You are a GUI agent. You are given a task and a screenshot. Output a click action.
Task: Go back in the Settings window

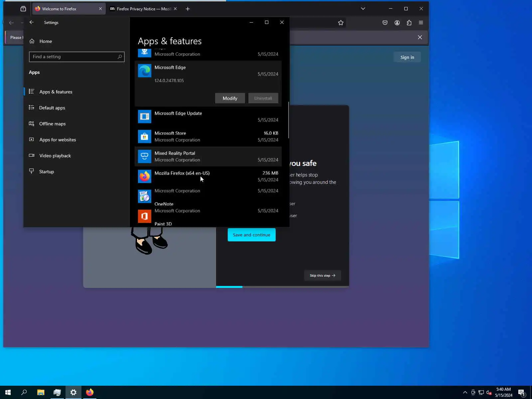point(32,22)
